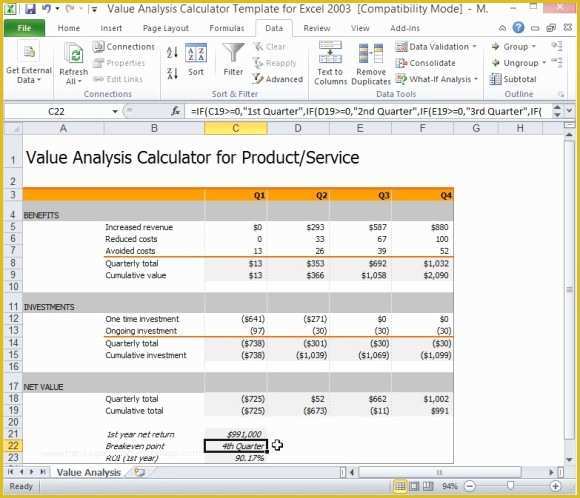Open connection Properties item
Screen dimensions: 580x498
pos(119,63)
